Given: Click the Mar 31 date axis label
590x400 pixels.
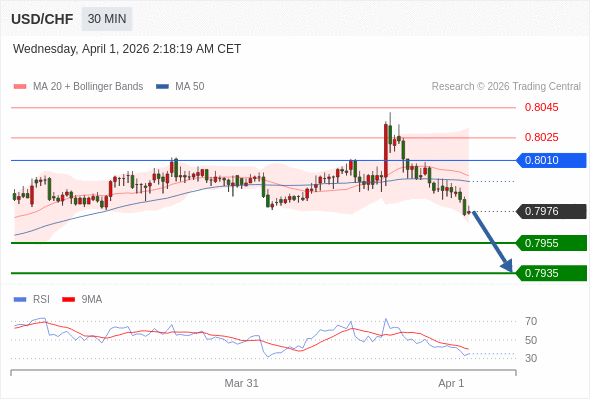Looking at the screenshot, I should tap(241, 383).
